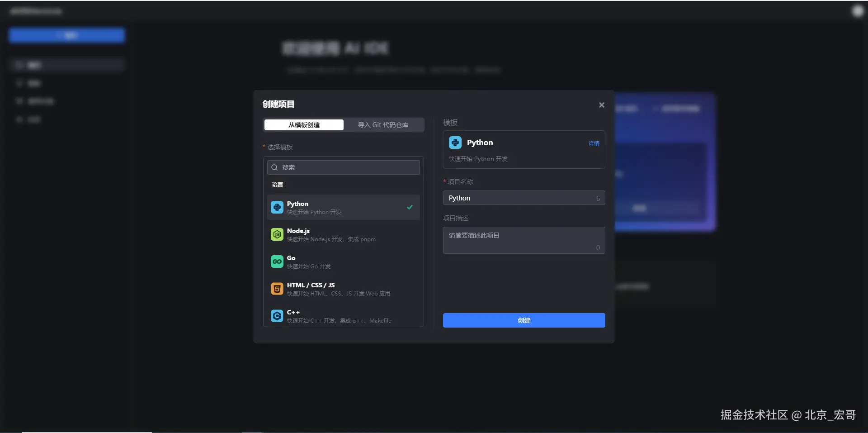Click the green checkmark on the Python row
The height and width of the screenshot is (433, 868).
point(410,207)
